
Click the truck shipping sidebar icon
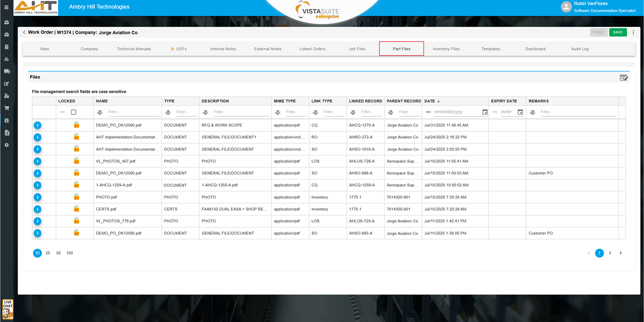(x=7, y=71)
